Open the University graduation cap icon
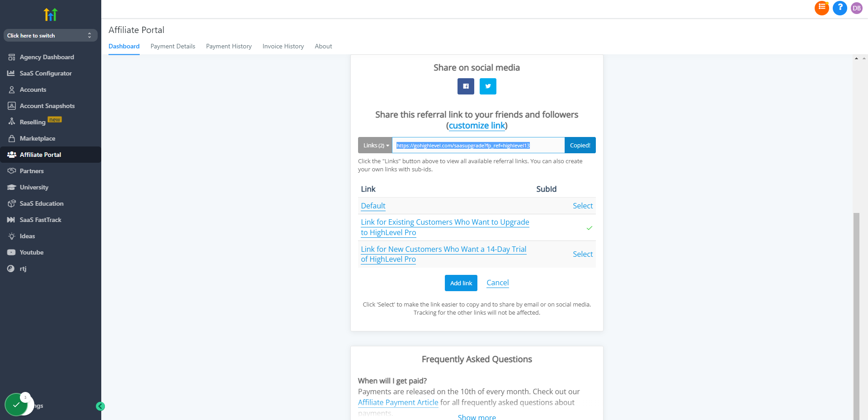This screenshot has height=420, width=868. [12, 187]
